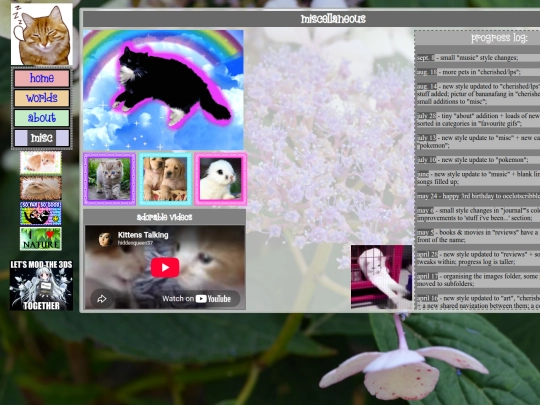Open the Kittens Talking video title
The height and width of the screenshot is (405, 540).
(x=143, y=235)
